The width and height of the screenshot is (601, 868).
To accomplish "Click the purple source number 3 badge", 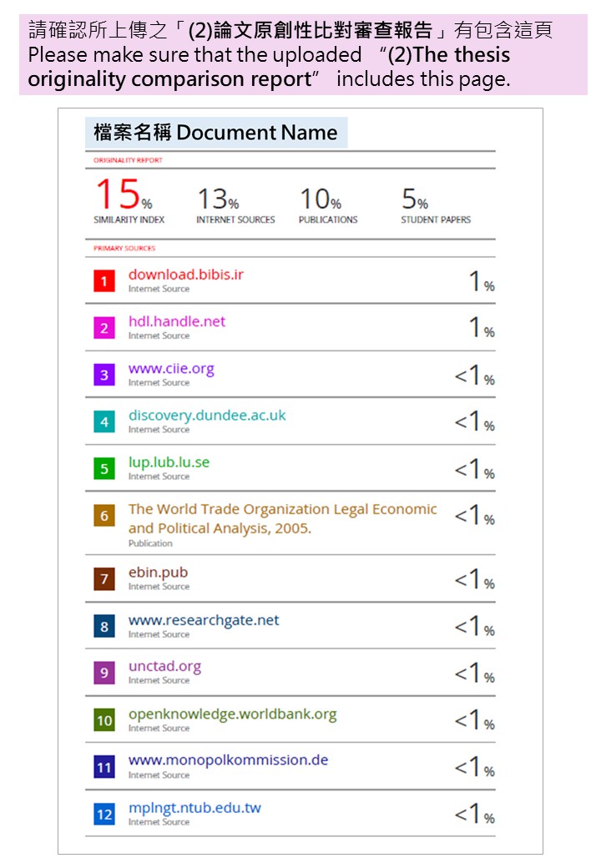I will pyautogui.click(x=104, y=375).
